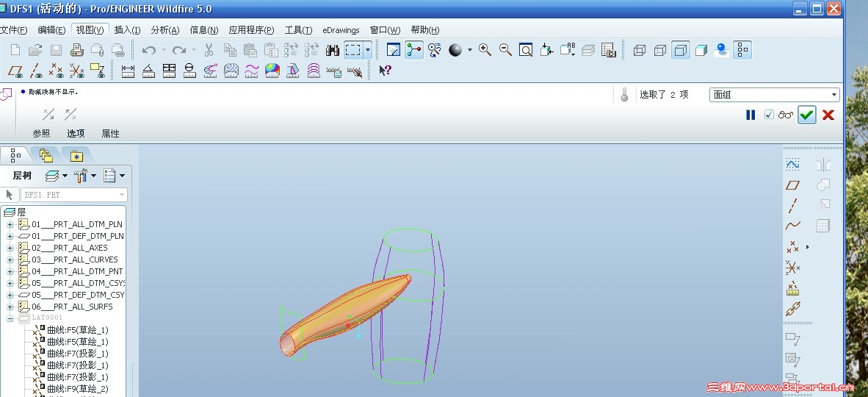
Task: Open the saved view list icon
Action: [x=568, y=51]
